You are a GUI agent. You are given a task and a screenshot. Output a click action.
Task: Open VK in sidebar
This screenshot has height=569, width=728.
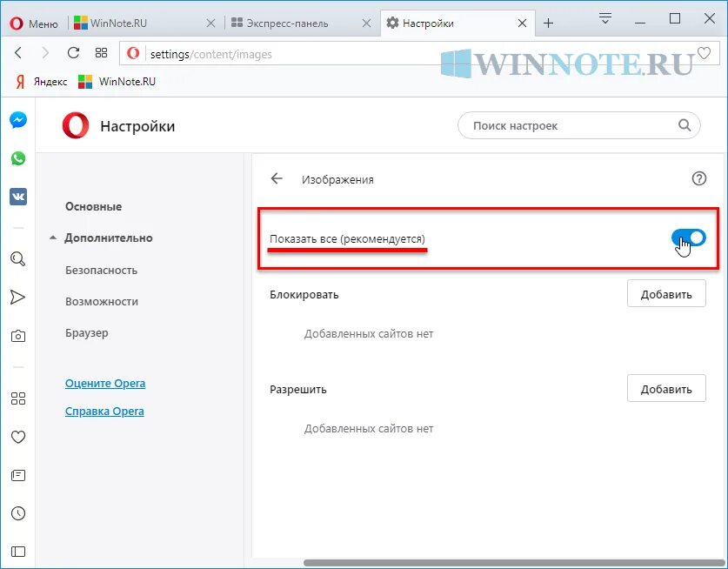pos(18,197)
